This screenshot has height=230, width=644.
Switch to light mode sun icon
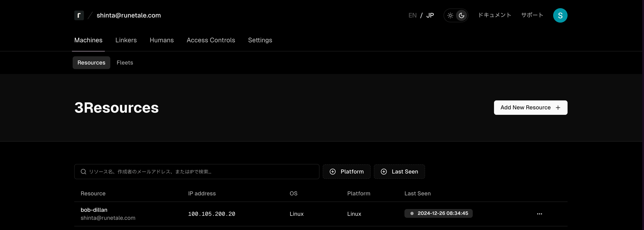(450, 15)
